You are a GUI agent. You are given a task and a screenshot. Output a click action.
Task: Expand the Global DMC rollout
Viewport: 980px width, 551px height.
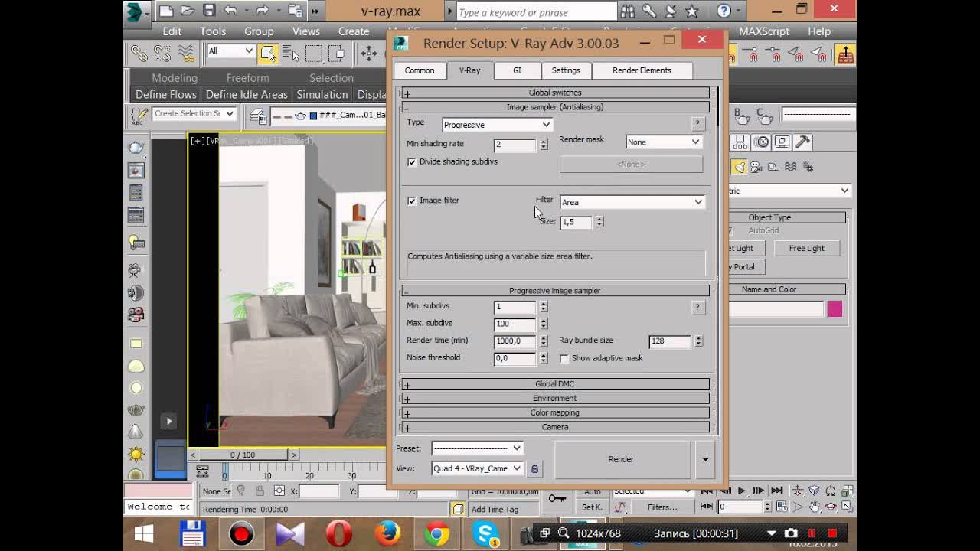click(555, 384)
